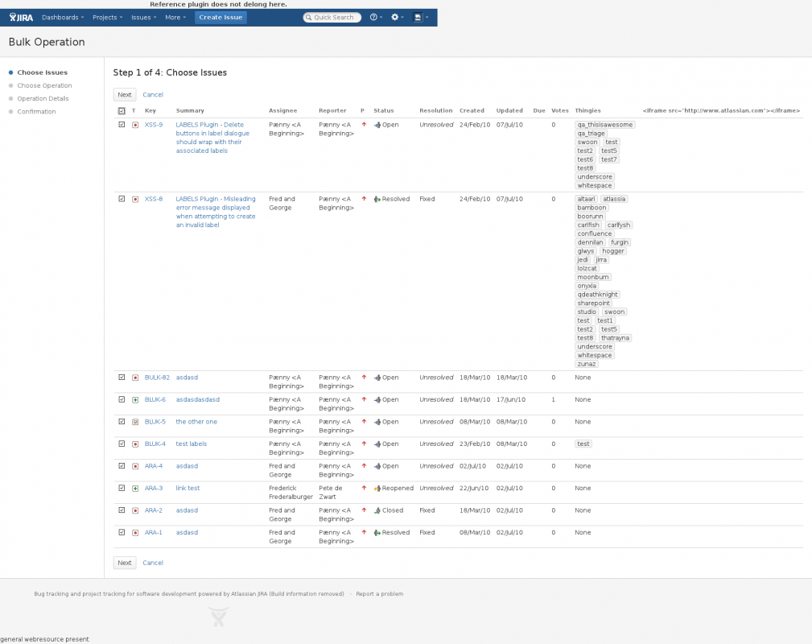
Task: Open the user profile avatar menu
Action: (419, 17)
